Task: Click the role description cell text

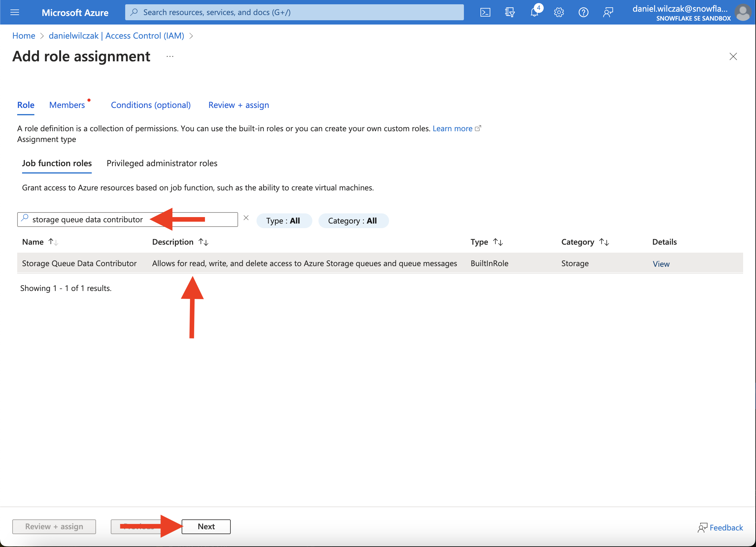Action: point(305,263)
